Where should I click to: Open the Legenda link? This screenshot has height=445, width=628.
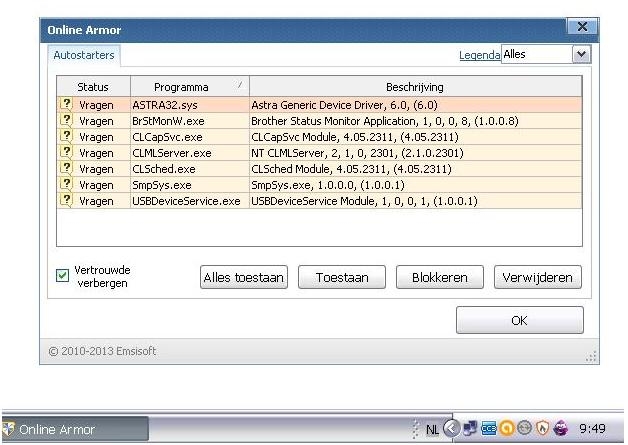point(479,55)
